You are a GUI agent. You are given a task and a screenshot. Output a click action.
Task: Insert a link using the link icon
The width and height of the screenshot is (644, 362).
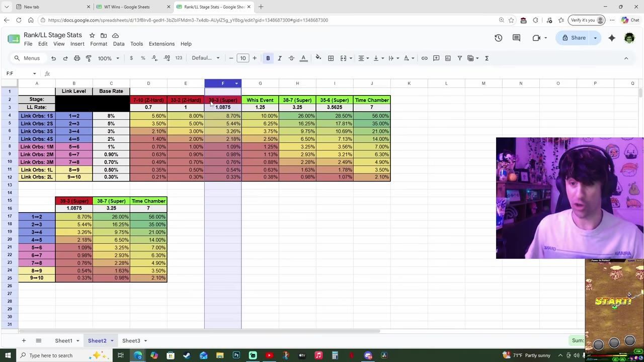tap(425, 58)
